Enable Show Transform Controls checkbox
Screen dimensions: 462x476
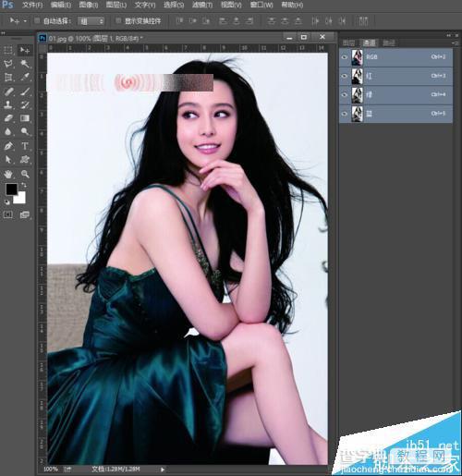[x=118, y=21]
